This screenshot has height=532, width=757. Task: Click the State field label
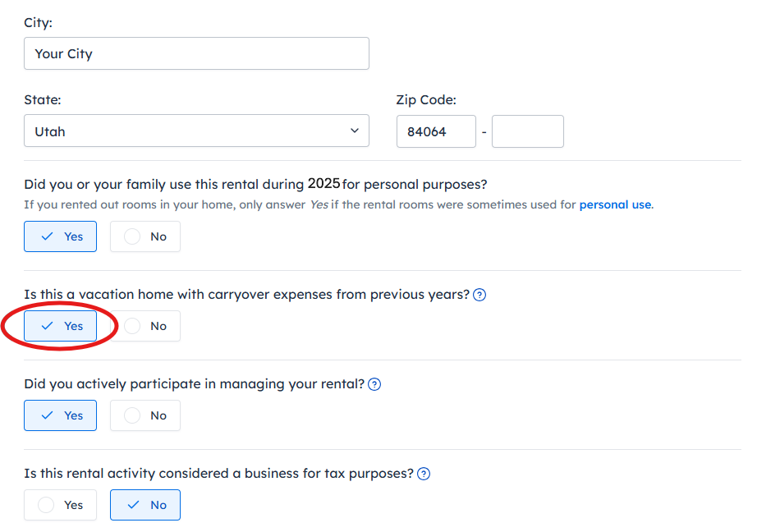pos(43,100)
